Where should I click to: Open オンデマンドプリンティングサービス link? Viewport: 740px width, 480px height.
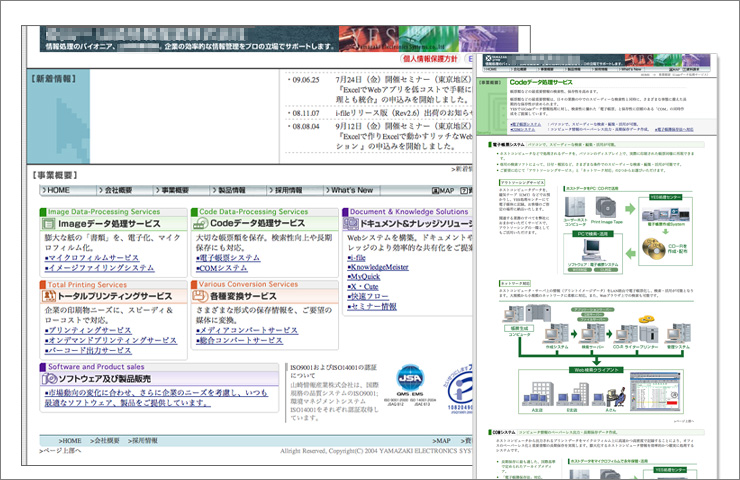click(x=111, y=340)
